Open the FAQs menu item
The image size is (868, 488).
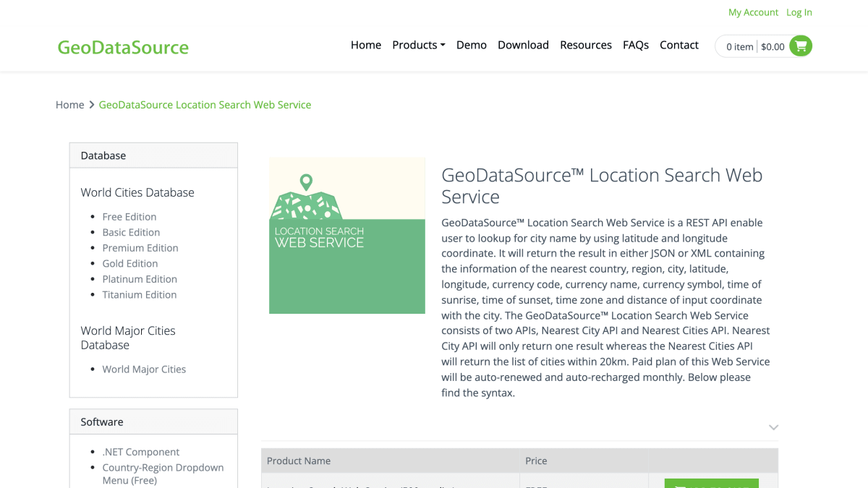click(636, 45)
